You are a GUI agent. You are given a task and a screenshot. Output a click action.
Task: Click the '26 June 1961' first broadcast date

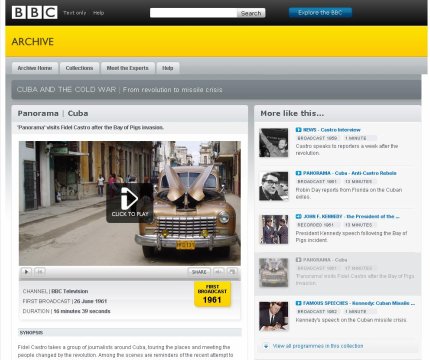click(90, 301)
